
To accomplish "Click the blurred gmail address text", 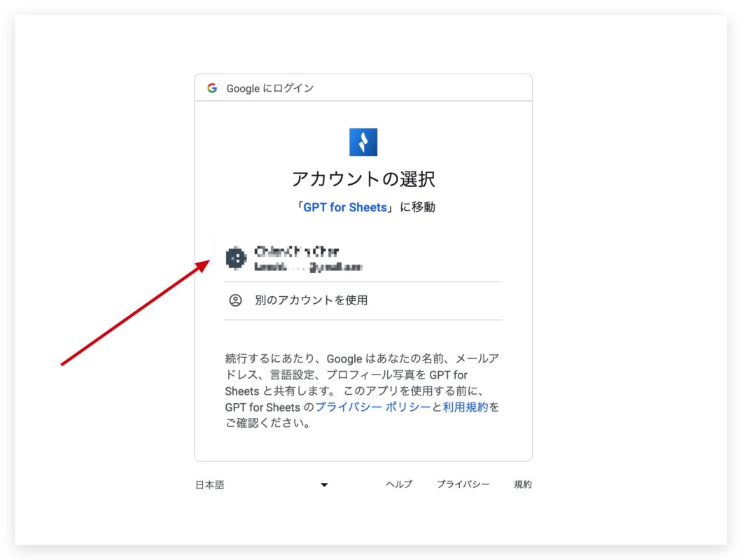I will click(x=308, y=267).
